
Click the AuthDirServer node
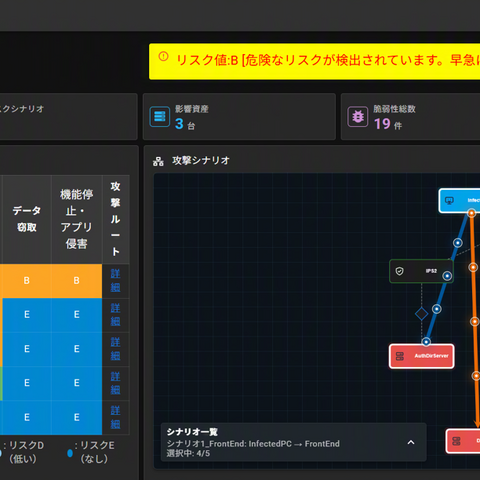click(x=421, y=356)
